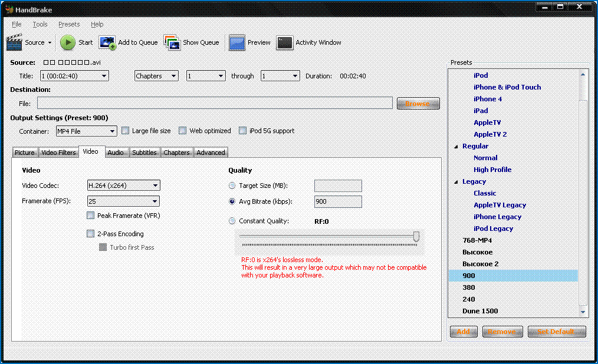This screenshot has width=598, height=364.
Task: Open the Video Codec H.264 dropdown
Action: [x=124, y=186]
